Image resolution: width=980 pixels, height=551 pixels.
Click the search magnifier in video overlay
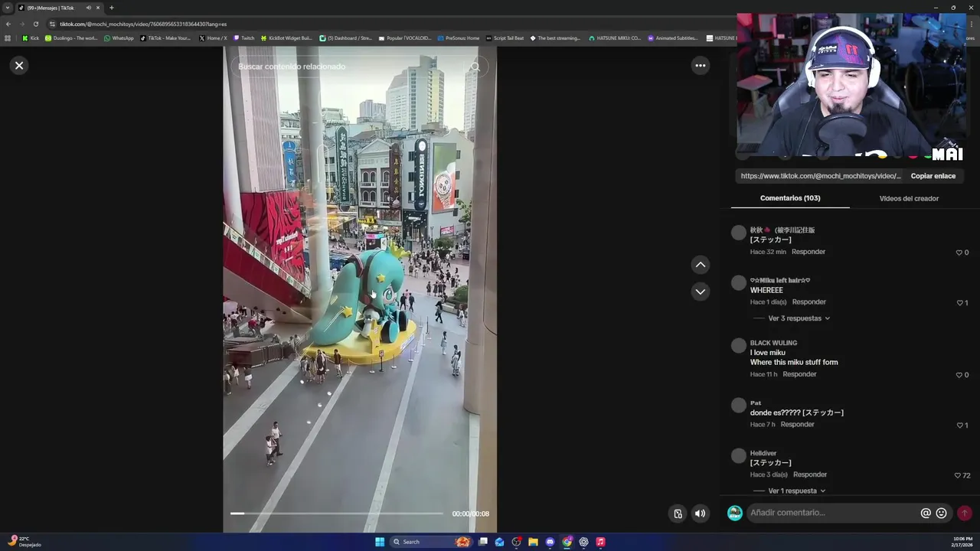tap(475, 67)
